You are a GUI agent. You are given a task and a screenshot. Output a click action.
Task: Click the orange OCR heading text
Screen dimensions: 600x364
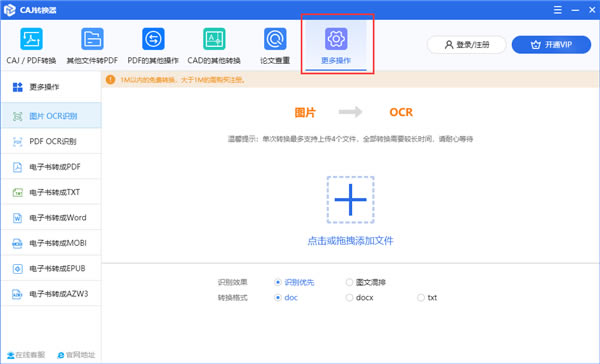tap(401, 112)
